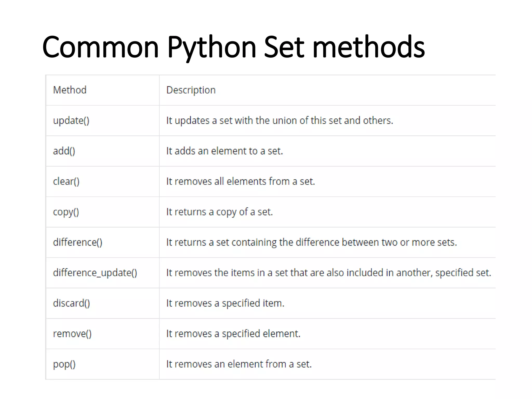Click the "It removes all elements from a set" description
The width and height of the screenshot is (532, 399).
pyautogui.click(x=241, y=181)
